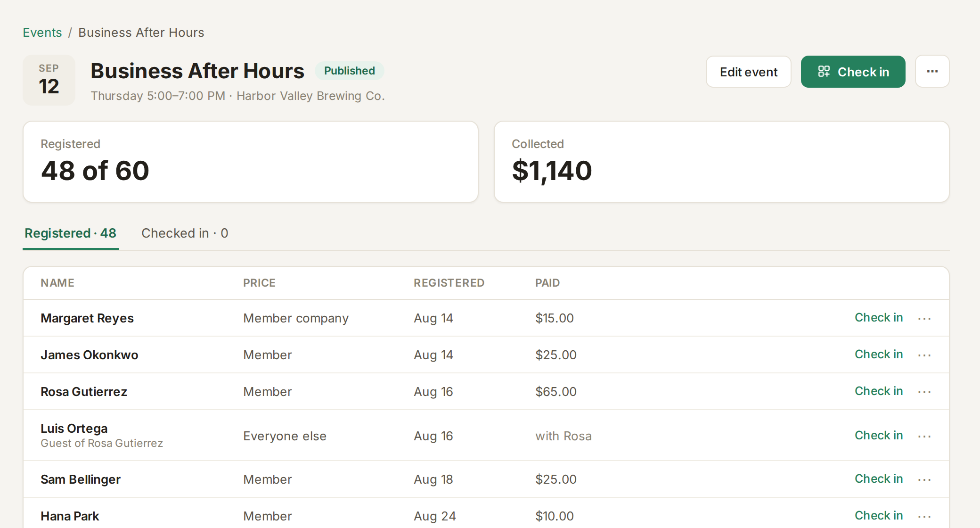The image size is (980, 528).
Task: Check in Hana Park
Action: [x=879, y=516]
